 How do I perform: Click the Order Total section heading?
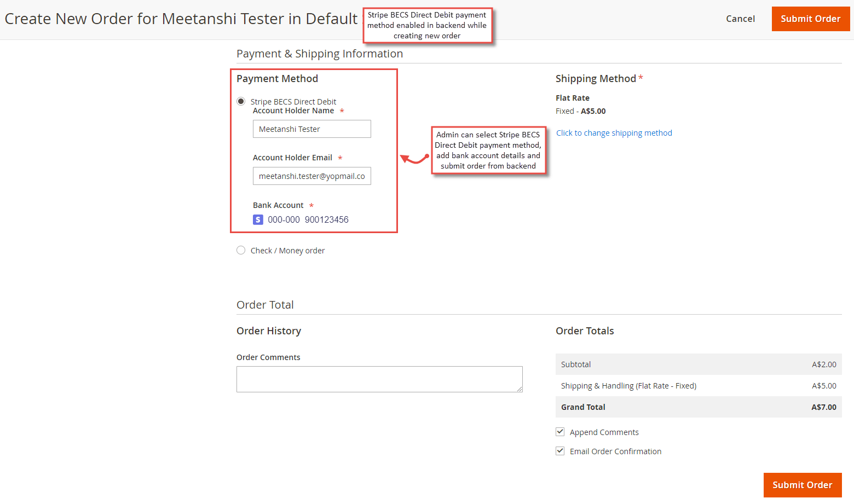(x=265, y=304)
